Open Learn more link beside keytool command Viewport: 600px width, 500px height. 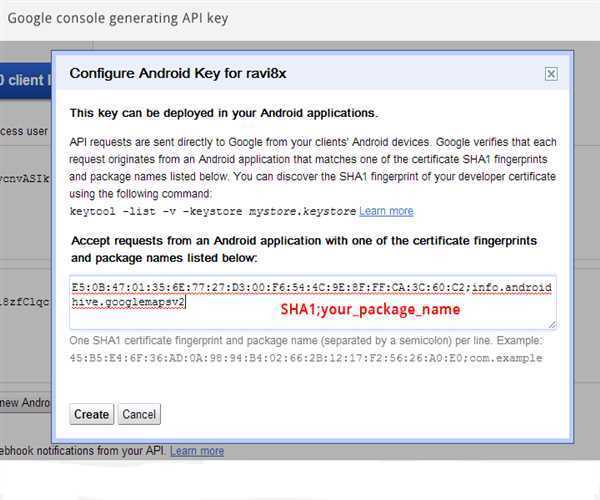click(x=386, y=211)
